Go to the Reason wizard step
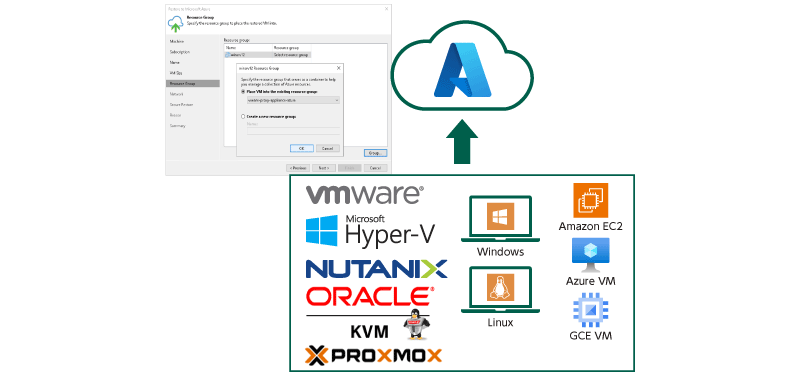The height and width of the screenshot is (380, 800). pyautogui.click(x=176, y=115)
